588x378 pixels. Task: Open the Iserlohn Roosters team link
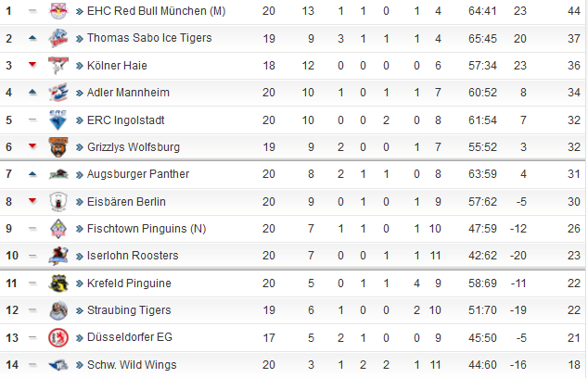pyautogui.click(x=133, y=256)
